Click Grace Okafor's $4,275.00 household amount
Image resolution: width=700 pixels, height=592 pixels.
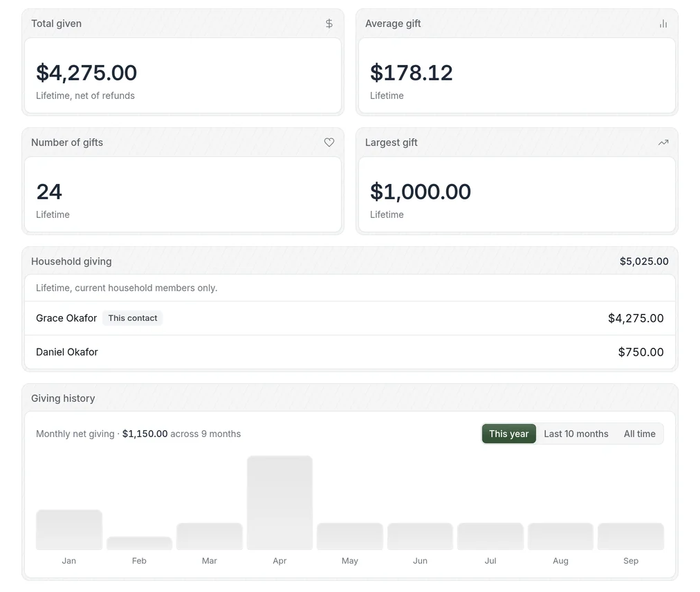pos(636,318)
